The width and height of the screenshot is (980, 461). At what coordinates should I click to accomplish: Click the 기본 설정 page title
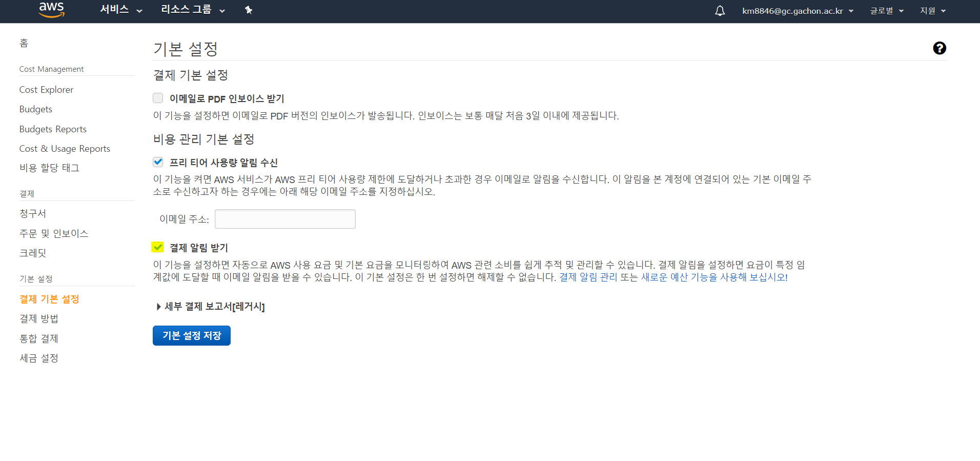click(x=186, y=49)
